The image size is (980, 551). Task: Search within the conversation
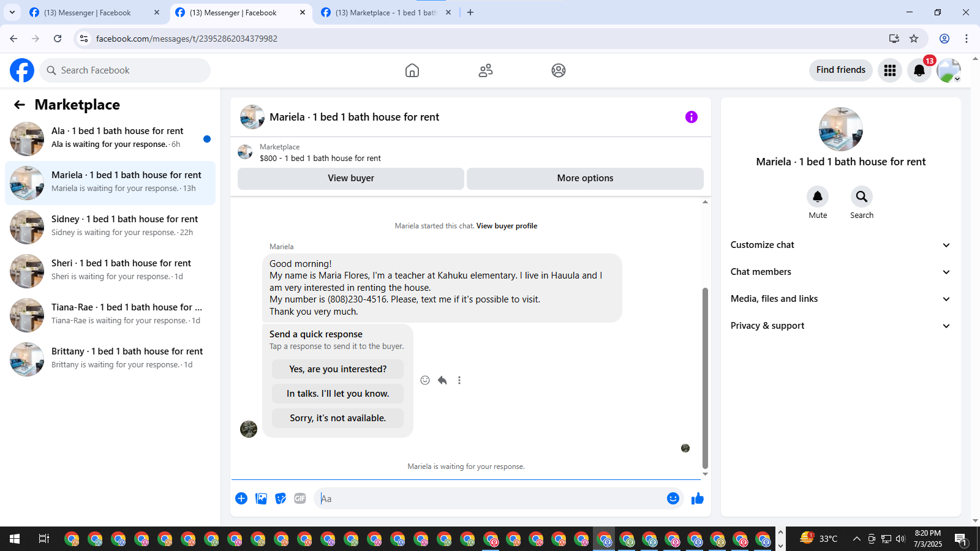[862, 197]
